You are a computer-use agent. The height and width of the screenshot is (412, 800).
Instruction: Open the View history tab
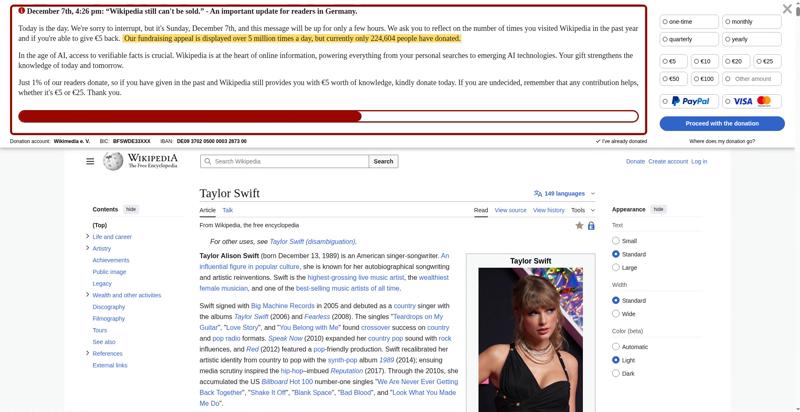[x=549, y=210]
